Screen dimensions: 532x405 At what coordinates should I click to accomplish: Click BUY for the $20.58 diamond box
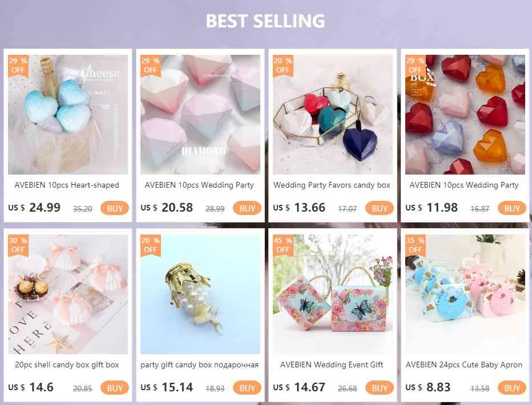tap(247, 208)
